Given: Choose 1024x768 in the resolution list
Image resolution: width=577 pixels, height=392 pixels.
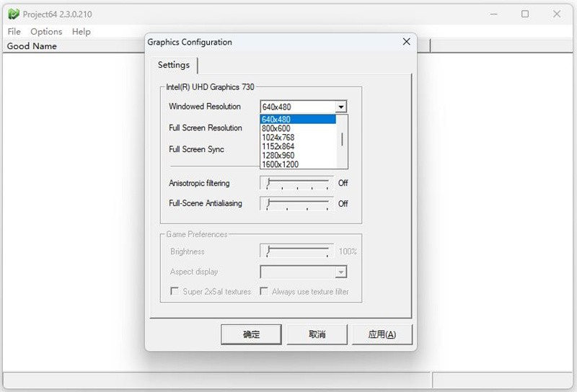Looking at the screenshot, I should coord(298,137).
